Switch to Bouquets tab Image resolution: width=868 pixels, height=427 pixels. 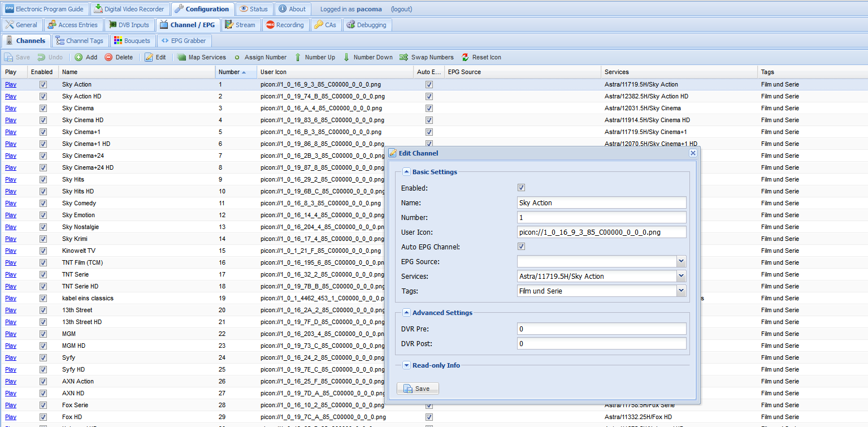132,41
